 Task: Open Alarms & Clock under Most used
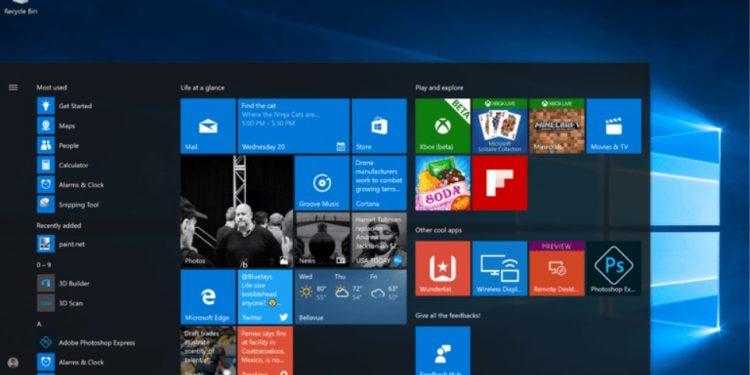pos(70,185)
